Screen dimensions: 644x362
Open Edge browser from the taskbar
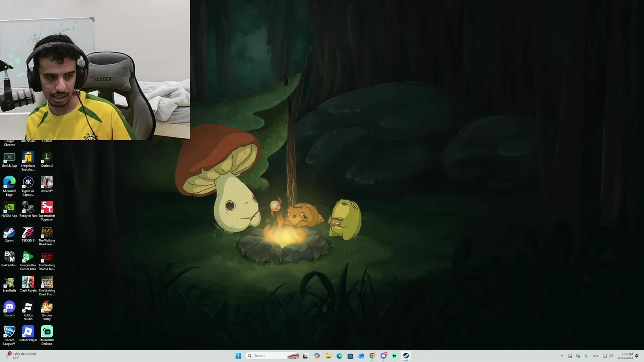(339, 356)
